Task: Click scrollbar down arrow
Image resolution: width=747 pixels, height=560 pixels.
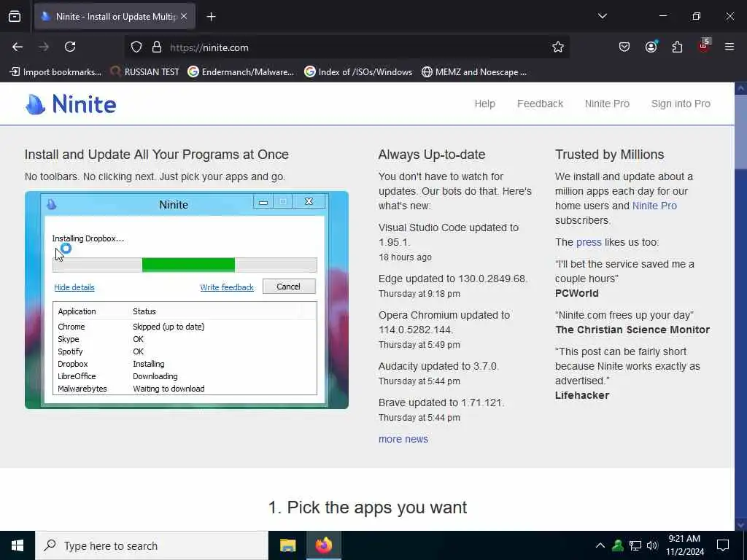Action: point(740,525)
